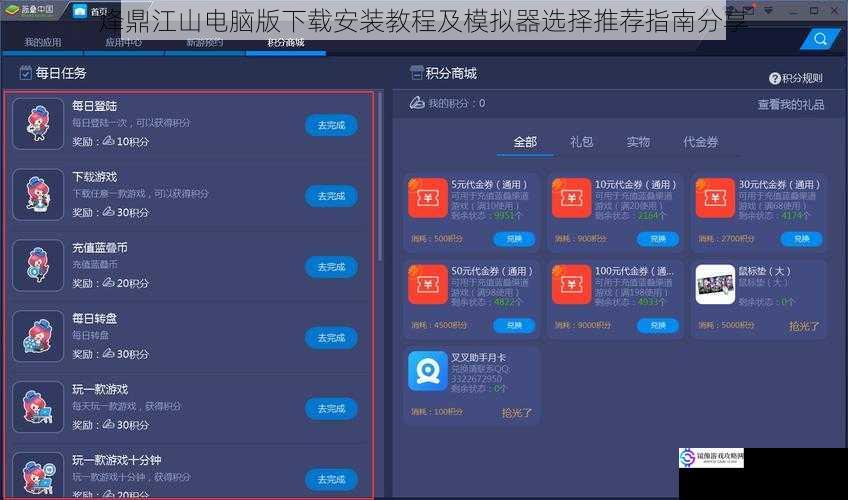Click the 鼠标垫（大）product thumbnail
Screen dimensions: 848x500
click(x=715, y=284)
